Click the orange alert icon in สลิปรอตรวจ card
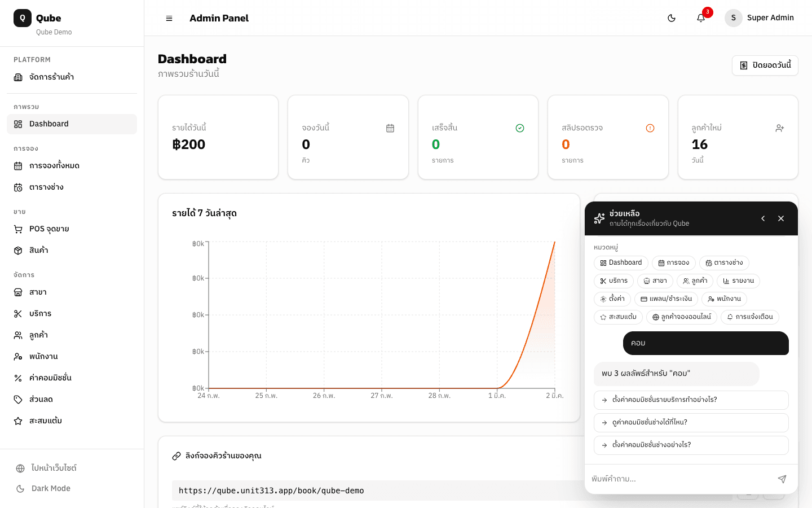Viewport: 812px width, 508px height. [650, 128]
